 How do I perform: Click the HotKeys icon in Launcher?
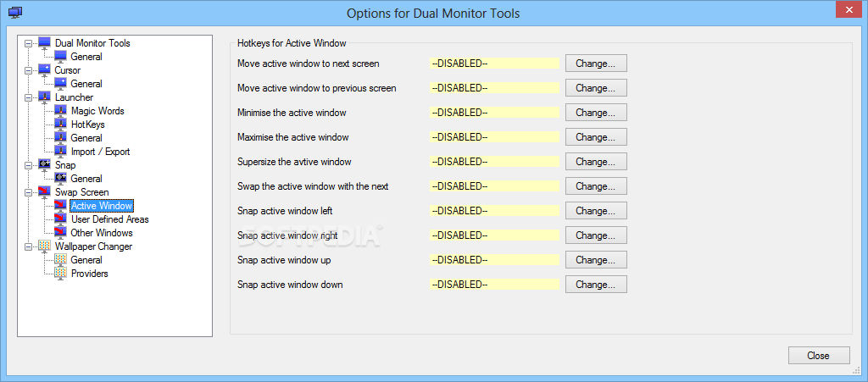click(x=60, y=125)
